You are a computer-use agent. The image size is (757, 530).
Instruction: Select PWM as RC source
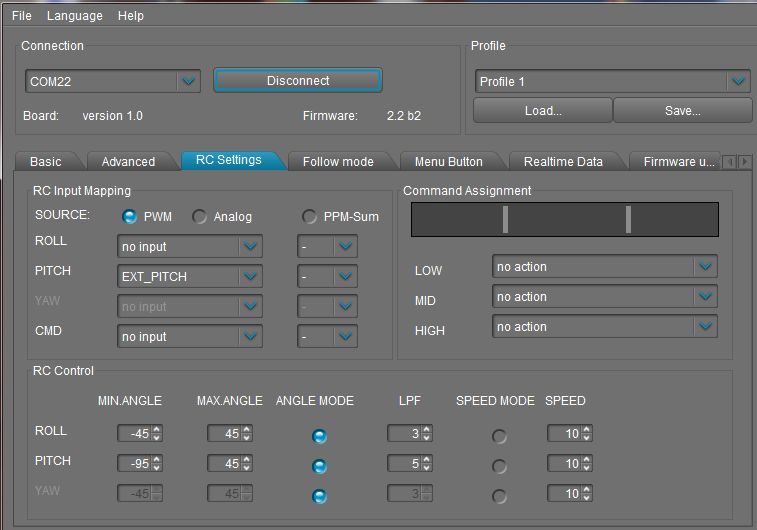[x=130, y=217]
